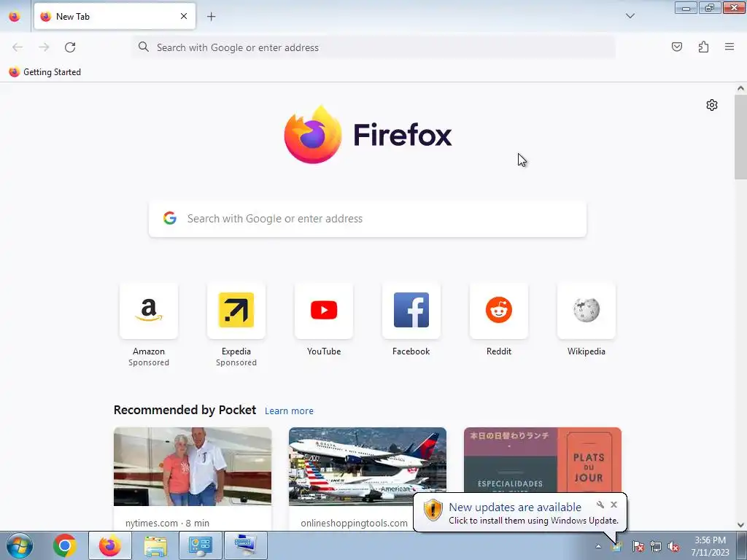Dismiss the Windows Update balloon

[614, 505]
